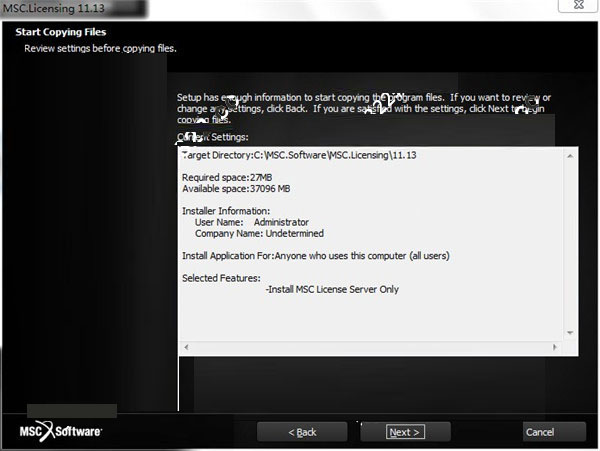Screen dimensions: 600x451
Task: Click the horizontal scrollbar right arrow
Action: click(555, 347)
